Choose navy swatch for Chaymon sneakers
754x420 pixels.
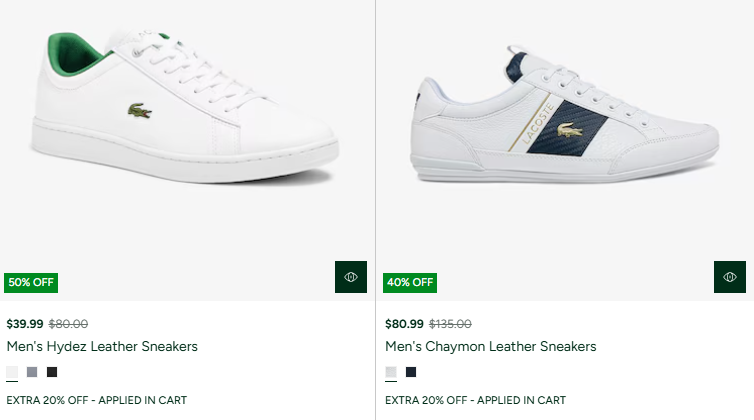point(411,373)
